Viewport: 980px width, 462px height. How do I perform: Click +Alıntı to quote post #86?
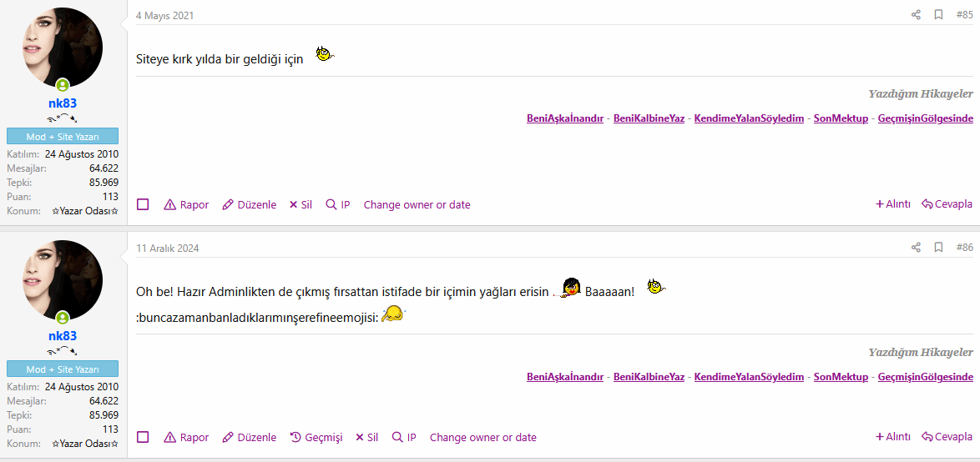coord(893,438)
